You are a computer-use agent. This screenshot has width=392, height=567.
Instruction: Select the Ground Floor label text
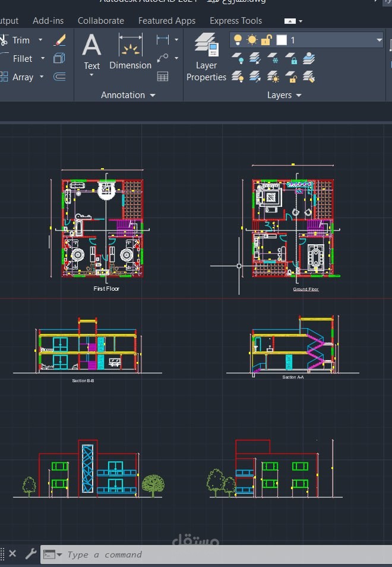306,289
